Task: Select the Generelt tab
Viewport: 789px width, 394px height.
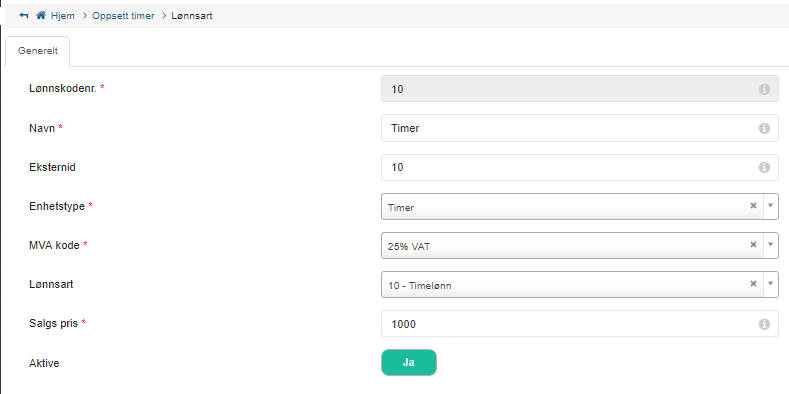Action: (38, 51)
